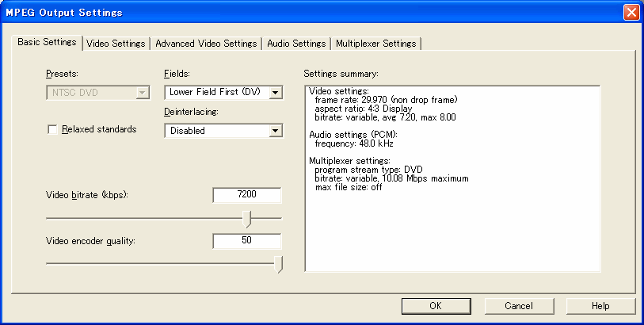
Task: Click the Video encoder quality slider thumb
Action: click(x=278, y=264)
